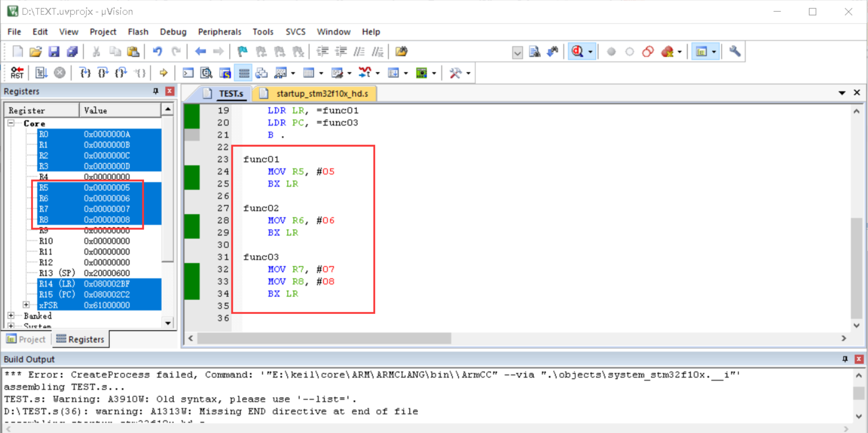This screenshot has height=433, width=868.
Task: Click the Paste clipboard icon
Action: 133,51
